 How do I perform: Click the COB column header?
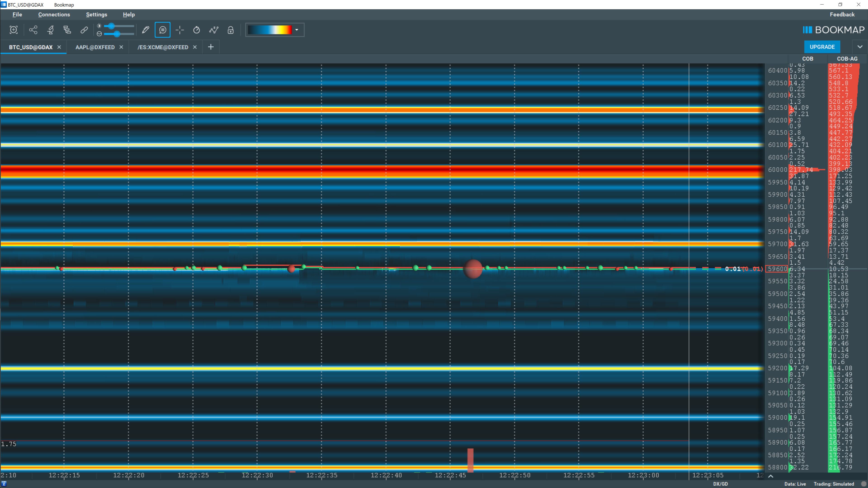[x=808, y=59]
